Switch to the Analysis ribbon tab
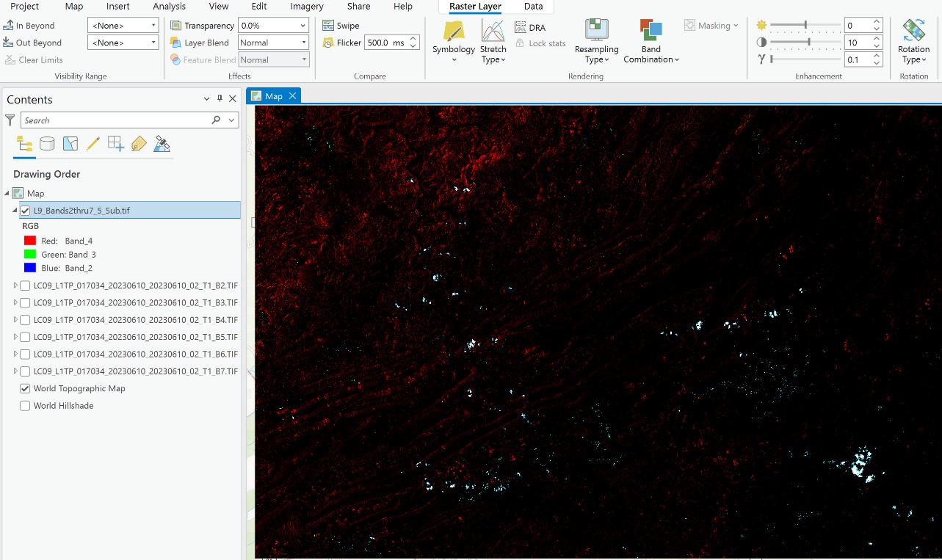The width and height of the screenshot is (942, 560). click(x=169, y=7)
